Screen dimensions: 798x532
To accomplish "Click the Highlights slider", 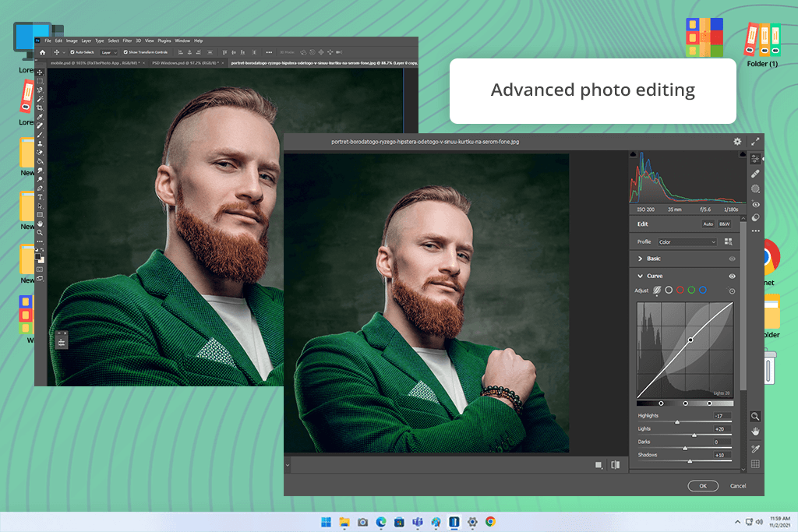I will (684, 421).
